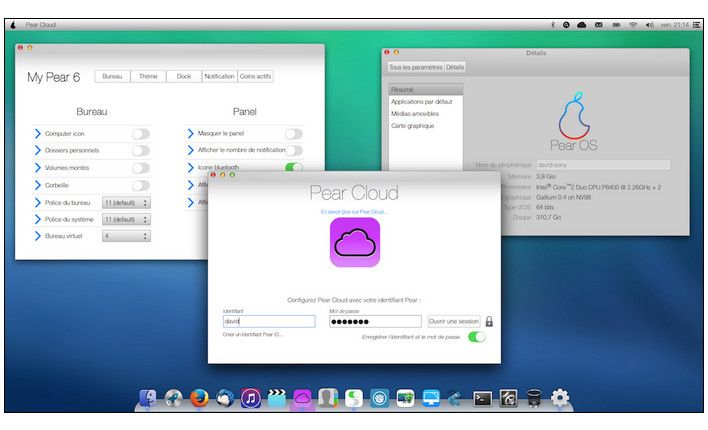This screenshot has height=430, width=708.
Task: Switch to the Thème tab
Action: click(x=148, y=76)
